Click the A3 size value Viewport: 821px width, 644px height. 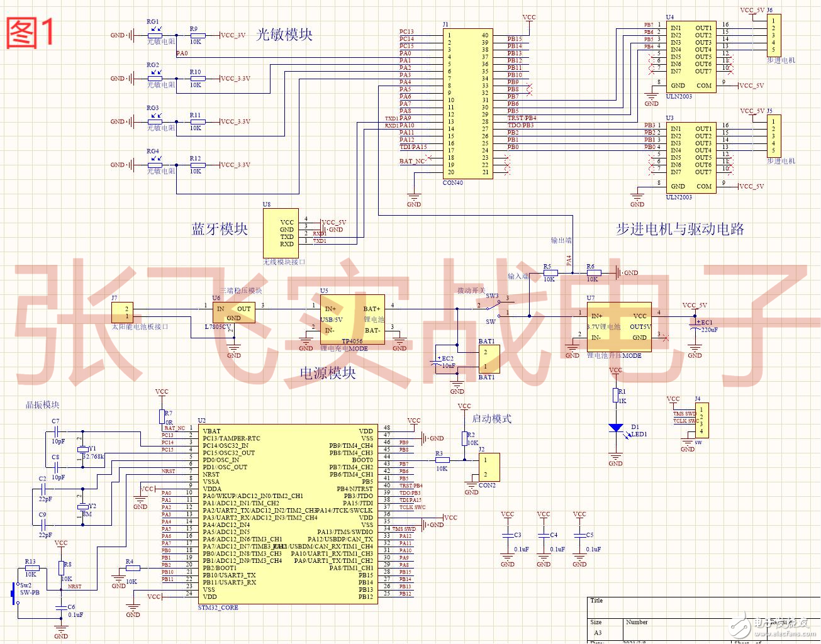pyautogui.click(x=598, y=633)
